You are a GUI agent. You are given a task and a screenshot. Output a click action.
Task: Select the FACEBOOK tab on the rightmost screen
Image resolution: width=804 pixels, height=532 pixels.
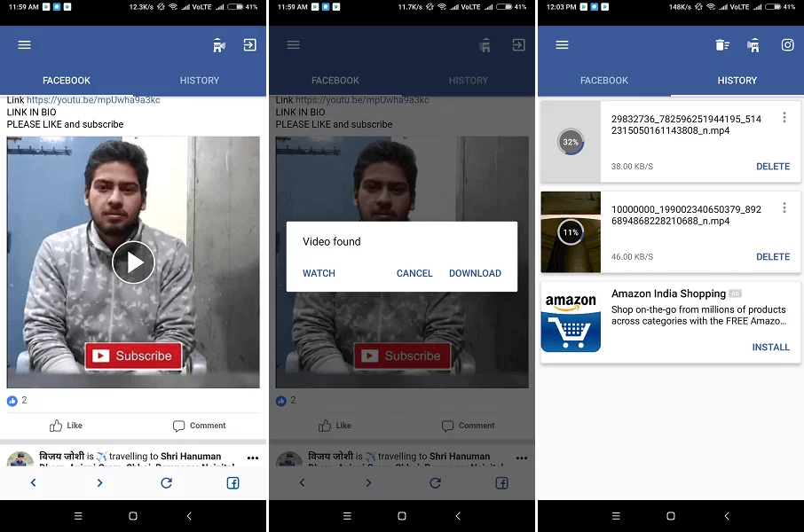coord(604,81)
